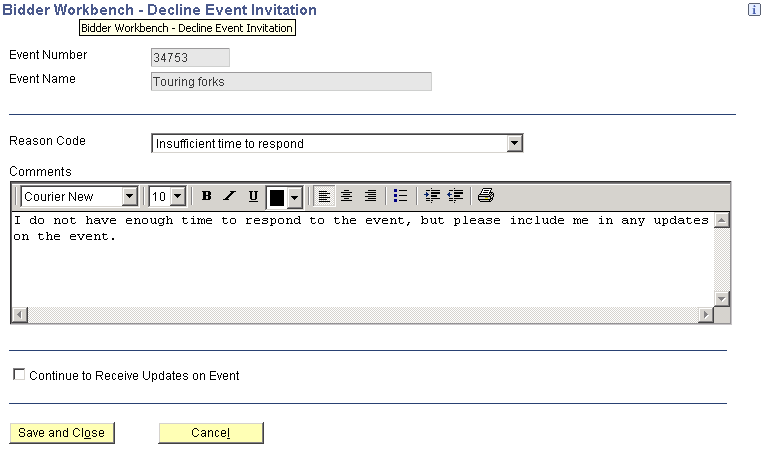Click inside the Comments text area

click(362, 260)
